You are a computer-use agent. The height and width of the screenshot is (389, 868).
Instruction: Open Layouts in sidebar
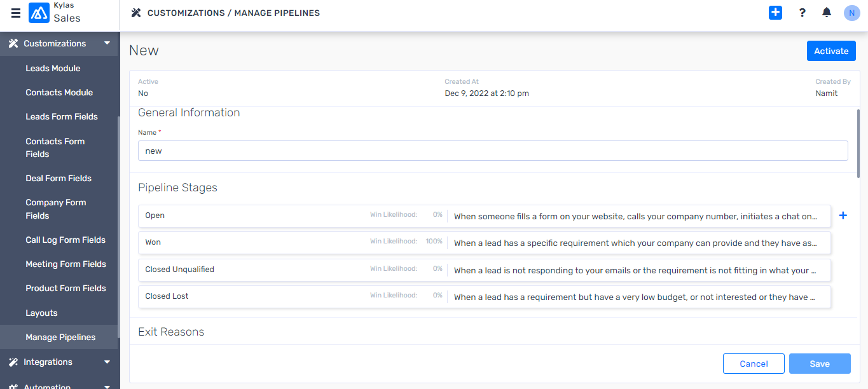coord(41,313)
